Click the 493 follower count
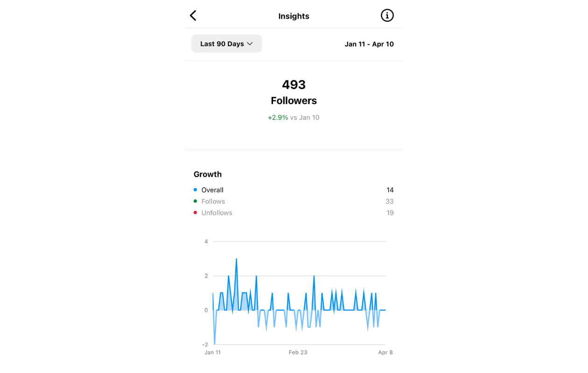The height and width of the screenshot is (373, 588). point(294,84)
